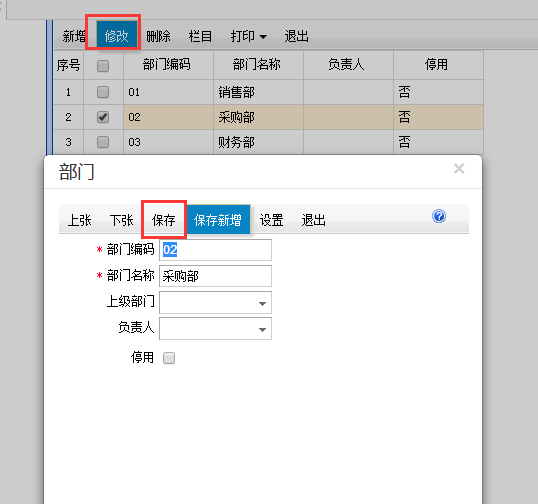Uncheck the checkbox for row 采购部
Viewport: 538px width, 504px height.
pos(103,117)
